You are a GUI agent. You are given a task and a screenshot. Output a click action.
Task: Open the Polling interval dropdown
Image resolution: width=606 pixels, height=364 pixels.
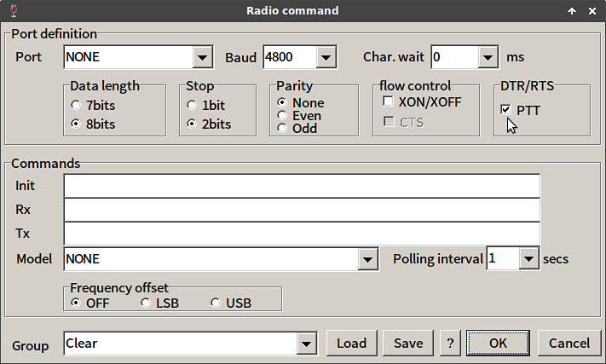(529, 258)
